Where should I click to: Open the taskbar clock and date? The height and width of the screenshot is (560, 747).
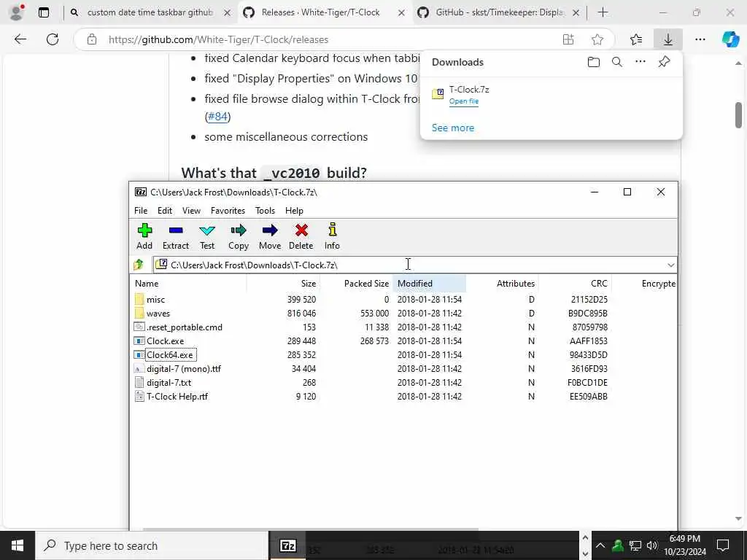click(684, 545)
